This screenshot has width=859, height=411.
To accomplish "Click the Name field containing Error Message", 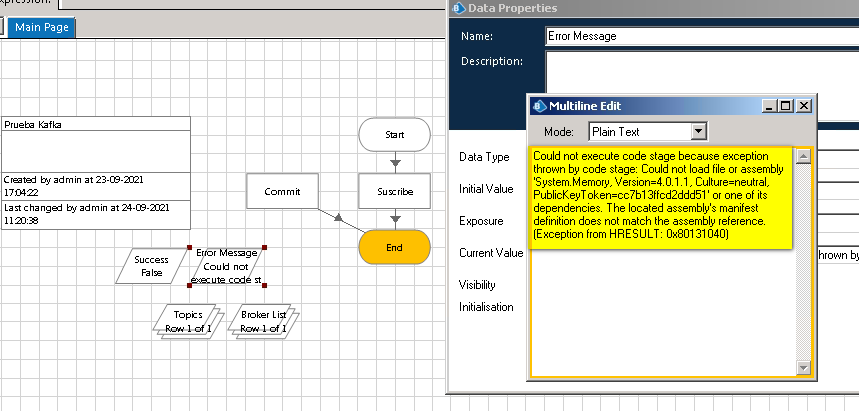I will [700, 36].
